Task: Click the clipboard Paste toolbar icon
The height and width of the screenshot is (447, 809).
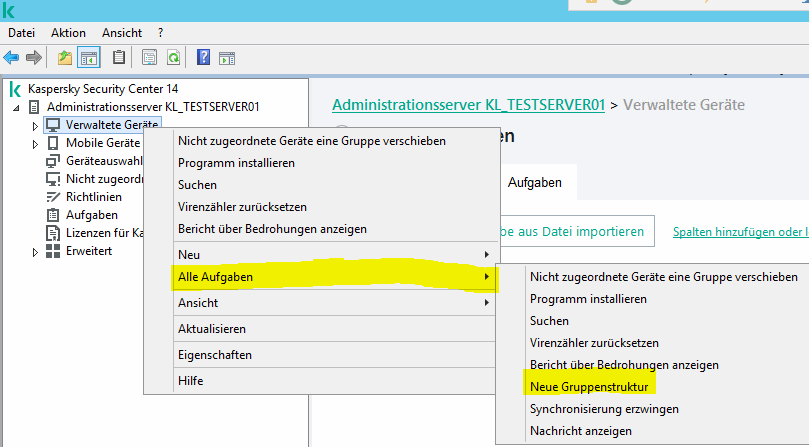Action: (119, 57)
